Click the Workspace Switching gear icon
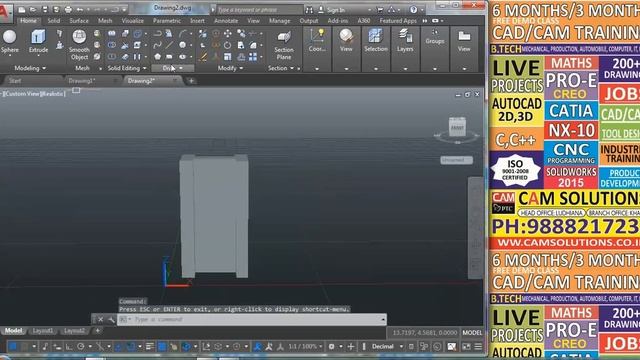Image resolution: width=640 pixels, height=360 pixels. coord(331,347)
